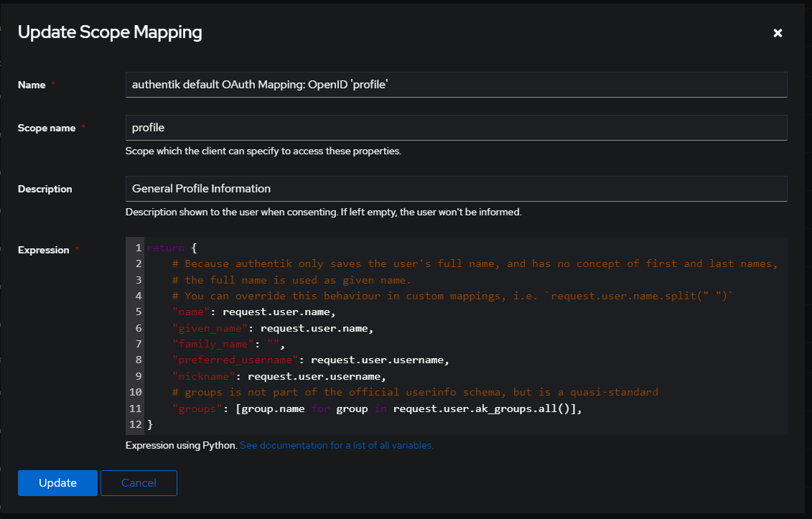Select the Scope name field containing 'profile'
The height and width of the screenshot is (519, 812).
(457, 127)
